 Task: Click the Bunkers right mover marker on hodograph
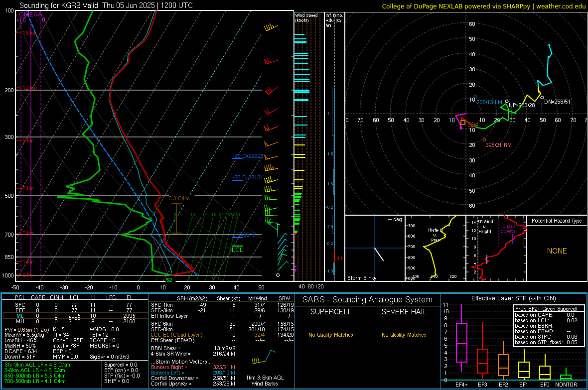484,139
